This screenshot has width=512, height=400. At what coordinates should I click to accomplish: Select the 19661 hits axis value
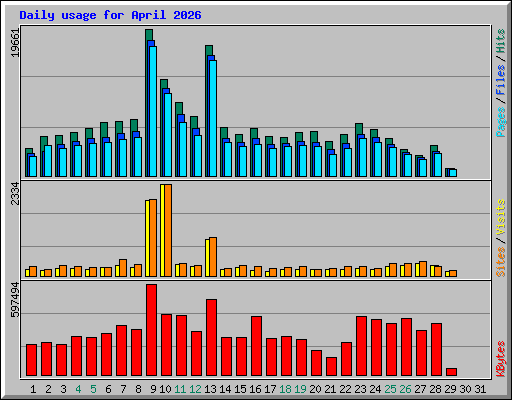[15, 43]
